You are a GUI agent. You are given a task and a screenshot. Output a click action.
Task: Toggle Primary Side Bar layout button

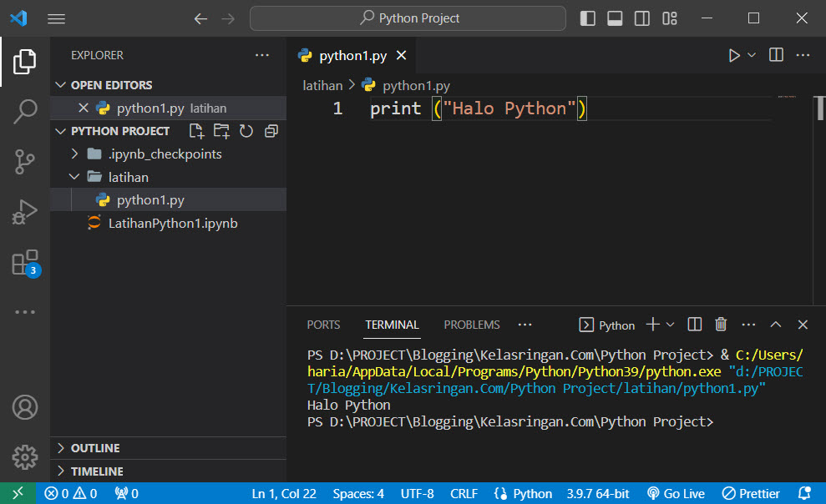pyautogui.click(x=587, y=18)
